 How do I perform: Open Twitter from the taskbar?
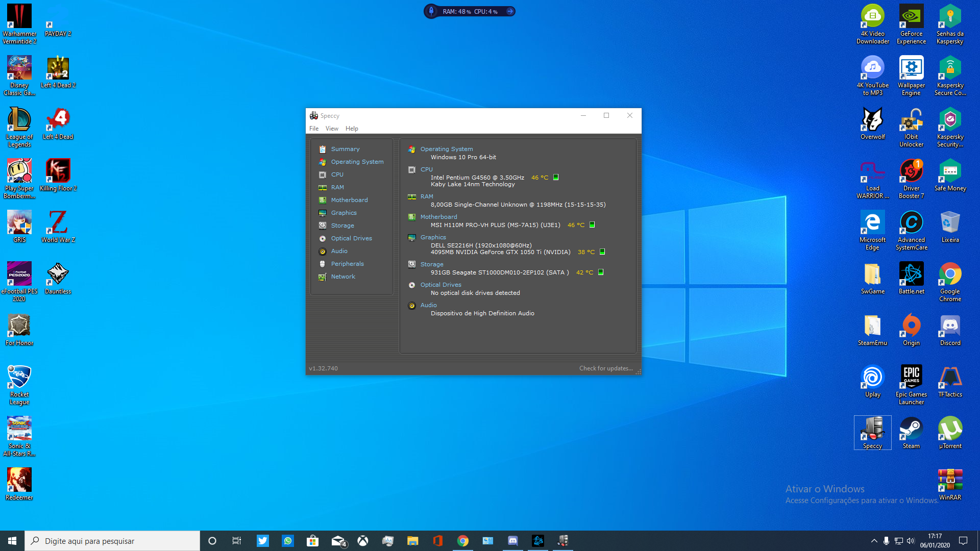click(263, 541)
